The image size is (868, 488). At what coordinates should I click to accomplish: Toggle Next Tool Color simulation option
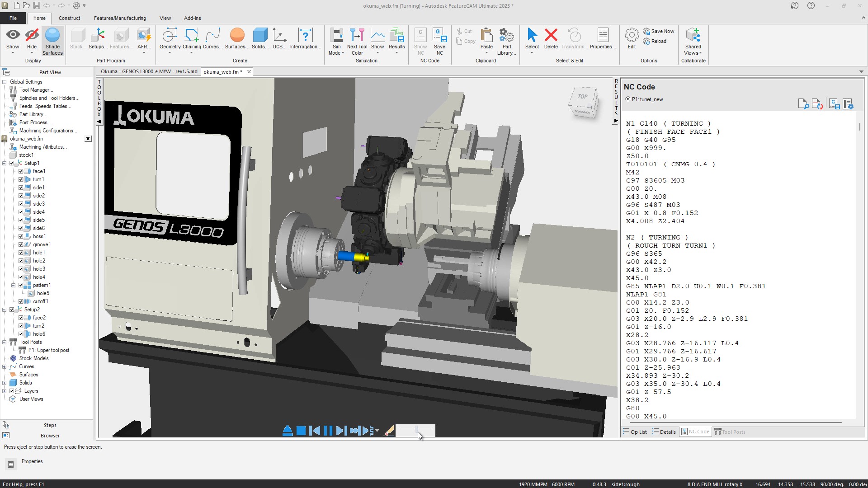click(x=357, y=41)
